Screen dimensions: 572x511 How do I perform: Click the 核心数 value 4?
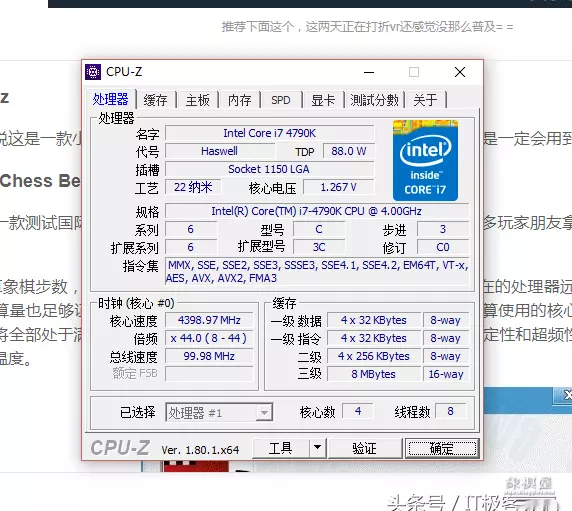358,411
